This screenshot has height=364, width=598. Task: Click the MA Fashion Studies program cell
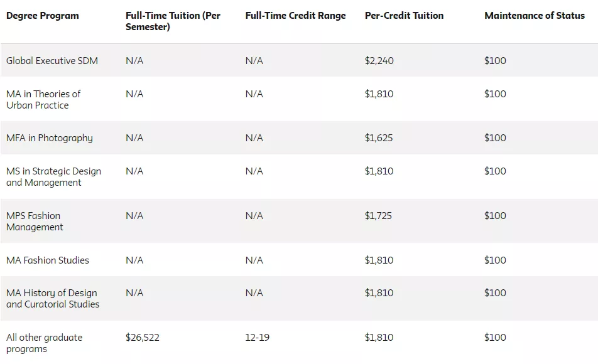47,260
